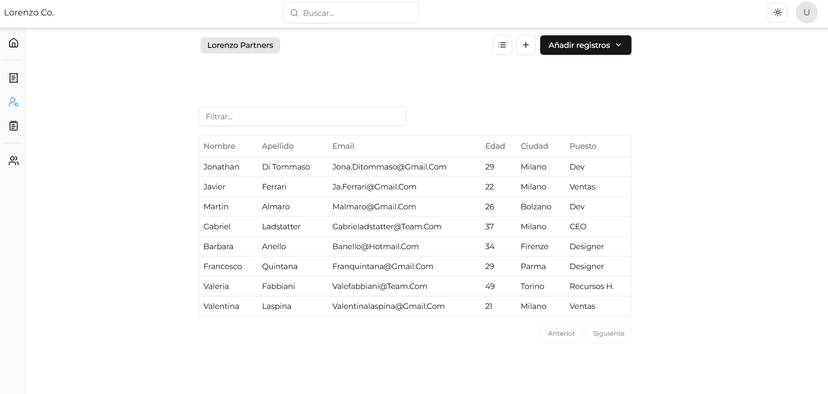Select the Gabriel Ladstatter row
This screenshot has width=828, height=394.
tap(415, 227)
